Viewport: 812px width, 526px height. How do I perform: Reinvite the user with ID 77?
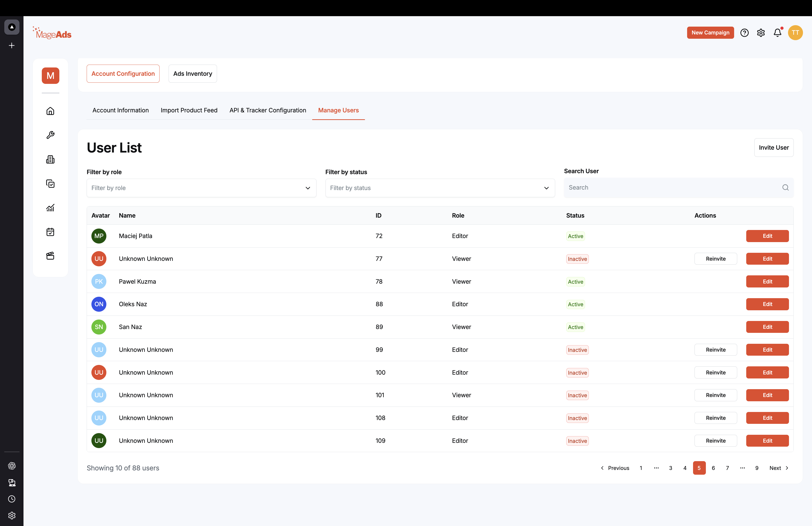pos(715,259)
